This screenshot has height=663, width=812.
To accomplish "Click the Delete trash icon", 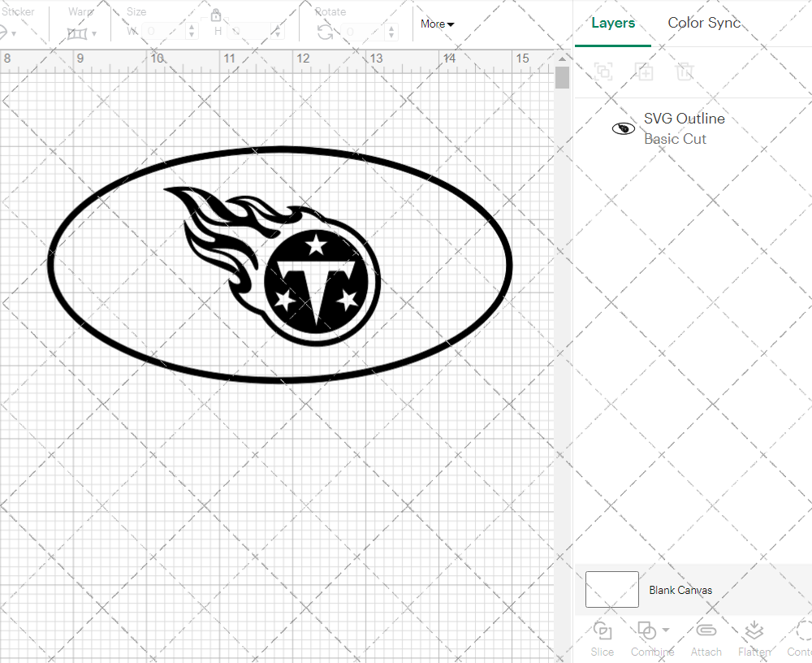I will click(x=685, y=72).
